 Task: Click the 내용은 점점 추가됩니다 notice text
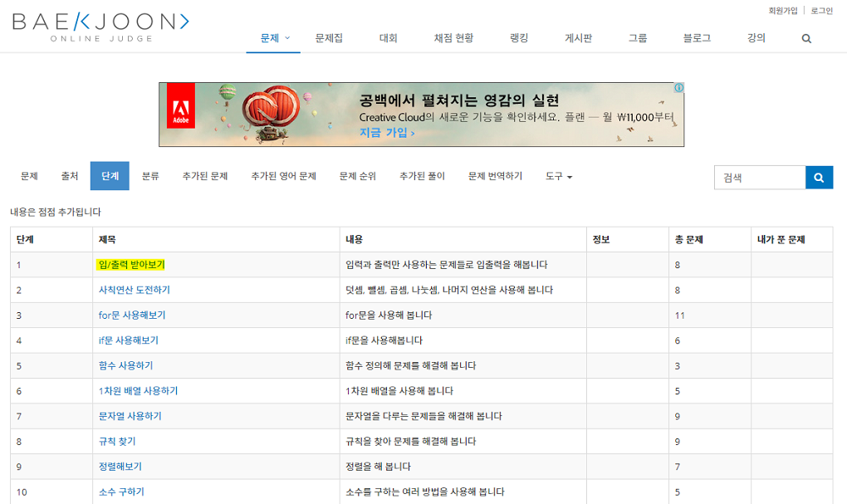(55, 212)
